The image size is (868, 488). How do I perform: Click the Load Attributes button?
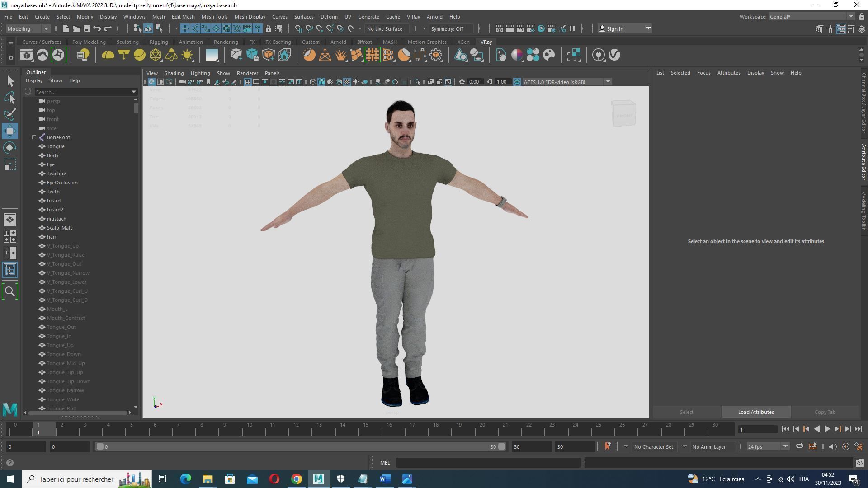(x=756, y=412)
